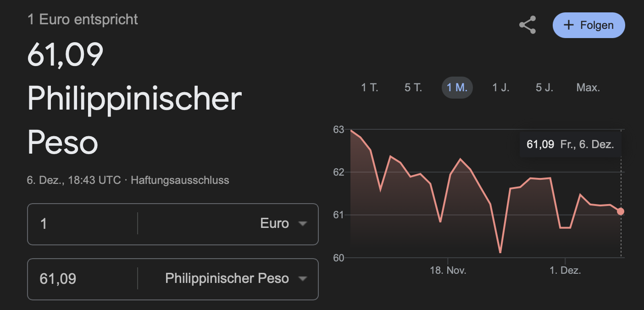Click the 1. Dez. axis label
Viewport: 644px width, 310px height.
coord(565,271)
